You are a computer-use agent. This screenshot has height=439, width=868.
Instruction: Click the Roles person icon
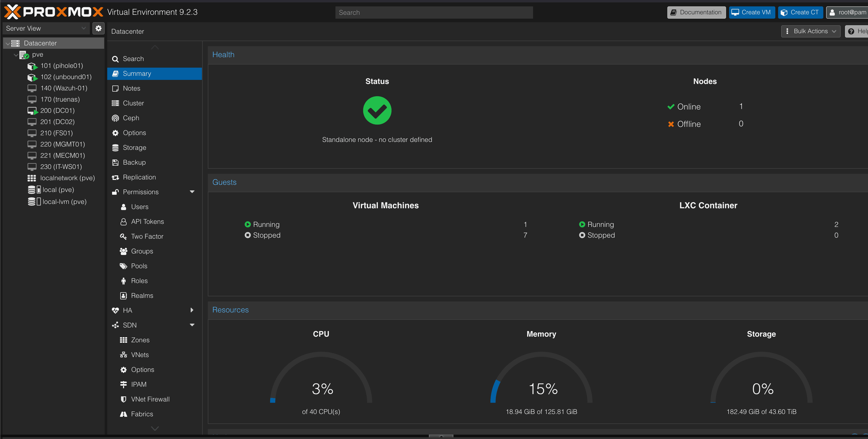[123, 281]
